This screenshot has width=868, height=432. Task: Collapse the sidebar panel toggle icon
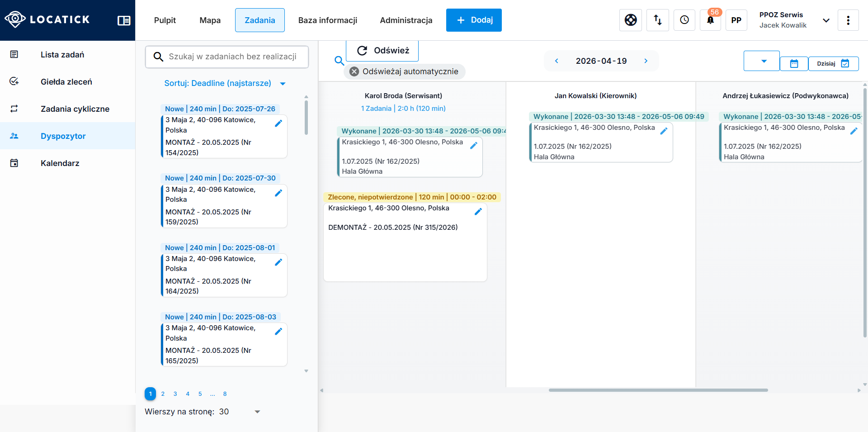click(x=124, y=20)
